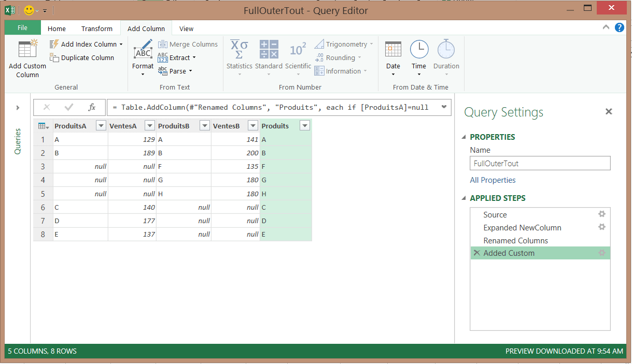Click the query Name input field
Image resolution: width=632 pixels, height=364 pixels.
[540, 164]
